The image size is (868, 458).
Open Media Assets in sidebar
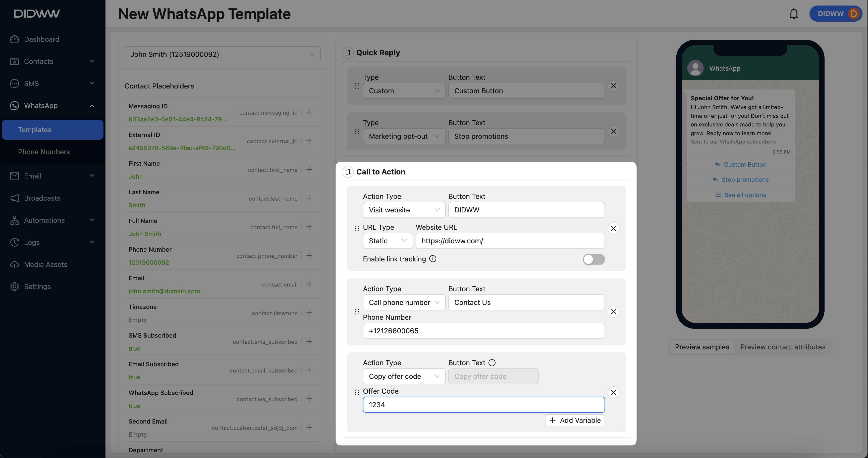52,264
